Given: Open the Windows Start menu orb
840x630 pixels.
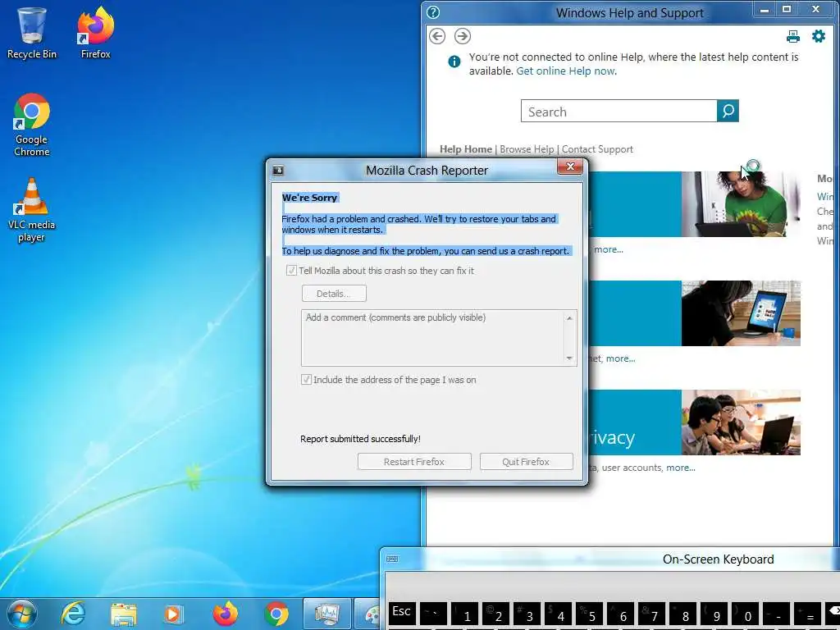Looking at the screenshot, I should (22, 614).
